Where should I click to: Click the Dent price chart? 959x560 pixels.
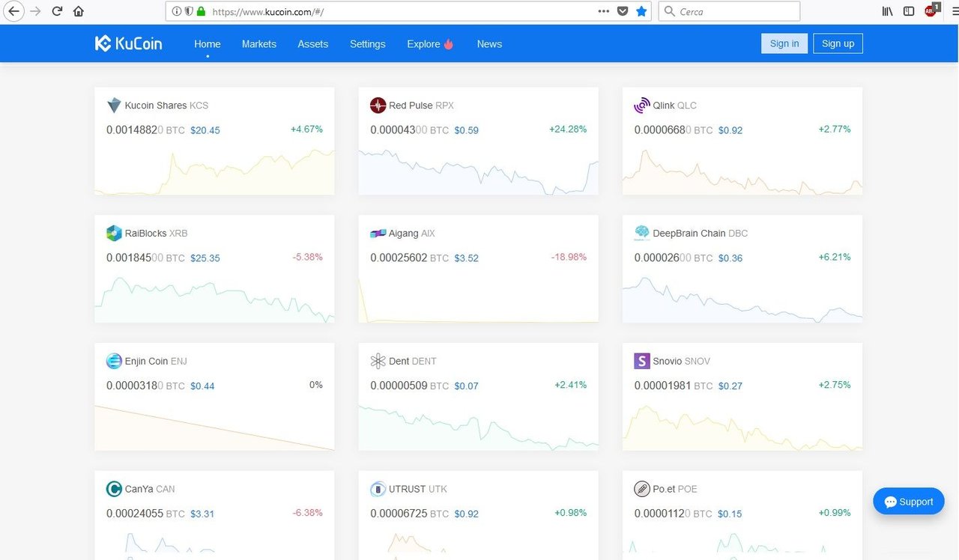tap(478, 427)
